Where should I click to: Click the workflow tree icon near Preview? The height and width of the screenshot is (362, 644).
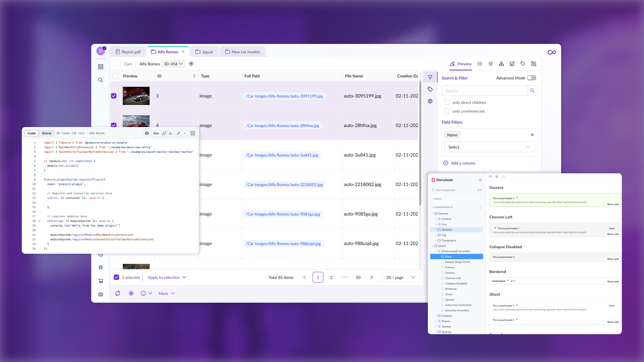[x=501, y=64]
